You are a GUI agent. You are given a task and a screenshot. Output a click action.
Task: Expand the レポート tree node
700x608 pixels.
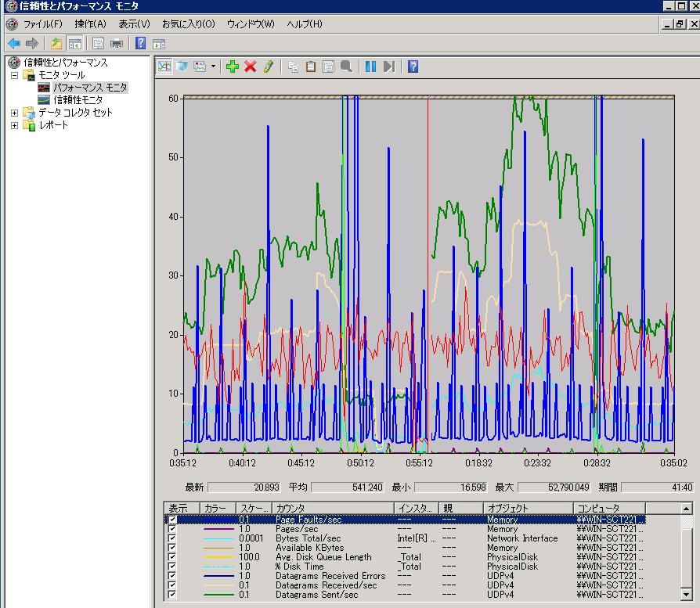pyautogui.click(x=14, y=125)
